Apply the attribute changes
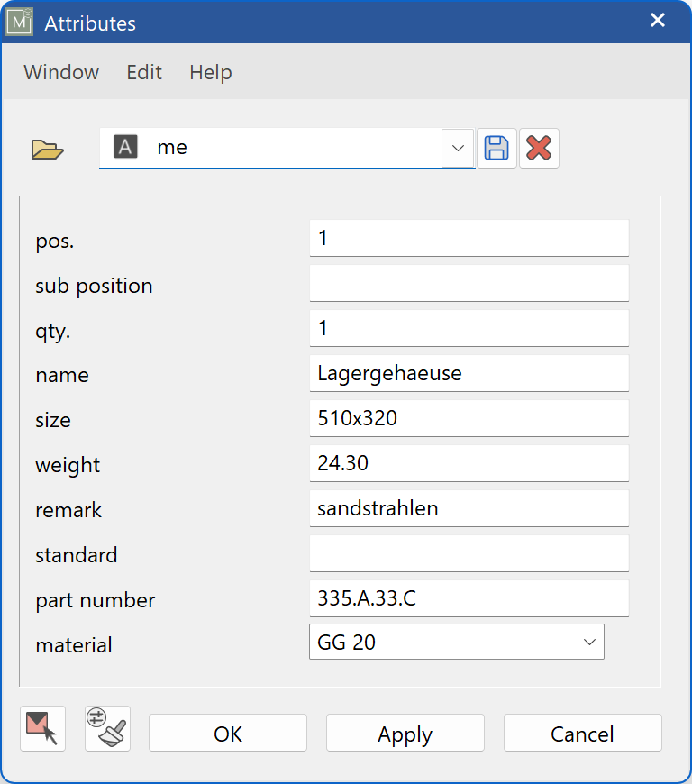This screenshot has height=784, width=692. (x=405, y=733)
